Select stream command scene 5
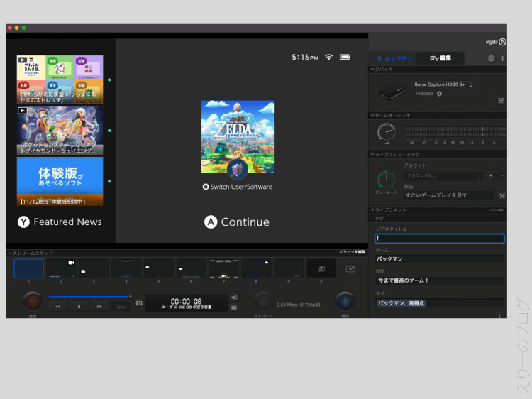 tap(159, 268)
